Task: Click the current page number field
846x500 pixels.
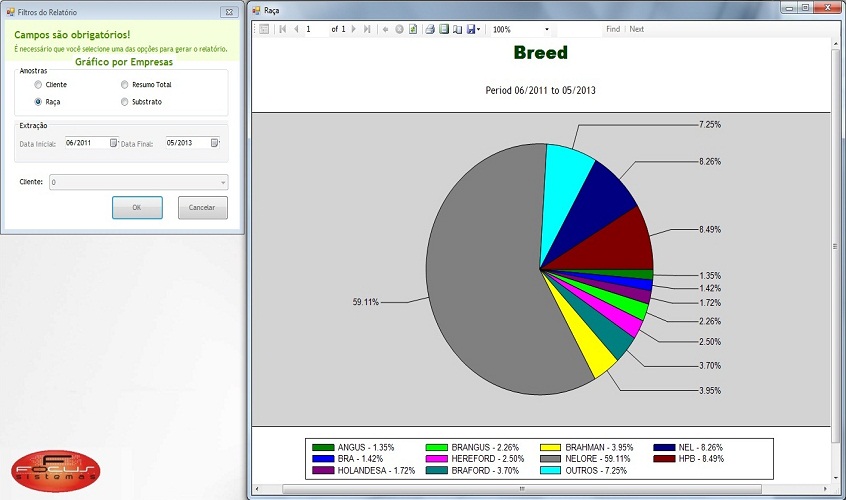Action: [316, 29]
